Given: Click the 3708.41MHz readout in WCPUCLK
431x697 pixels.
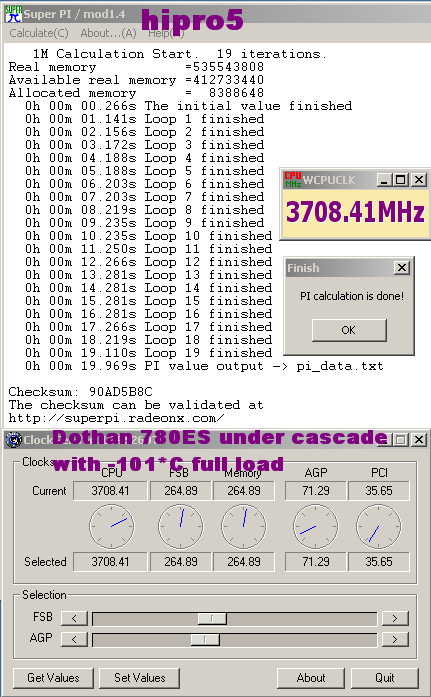Looking at the screenshot, I should pos(355,212).
